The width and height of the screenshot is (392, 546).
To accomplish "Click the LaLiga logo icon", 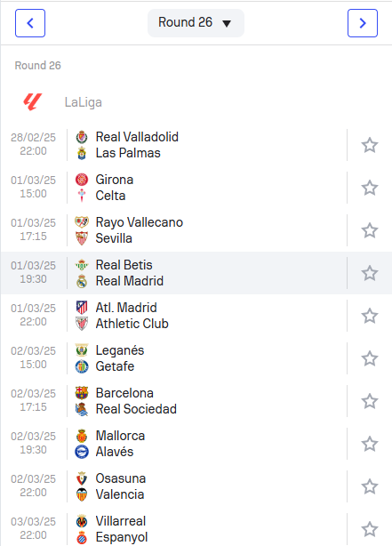I will click(33, 102).
